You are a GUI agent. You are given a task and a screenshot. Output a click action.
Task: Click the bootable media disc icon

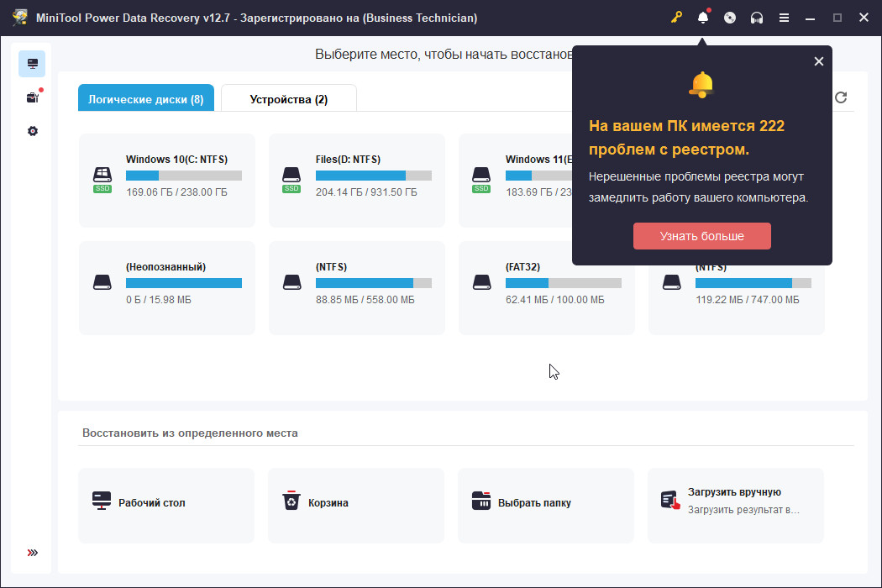click(730, 18)
